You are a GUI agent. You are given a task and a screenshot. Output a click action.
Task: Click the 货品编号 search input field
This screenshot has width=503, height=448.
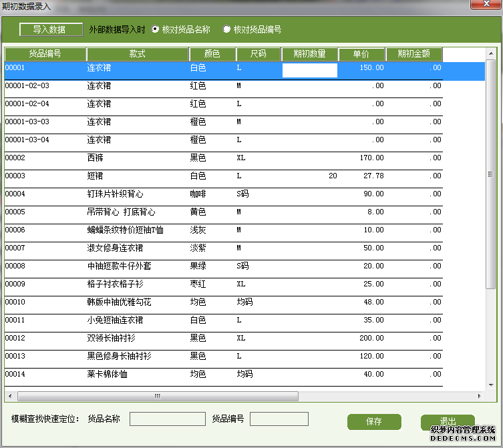(279, 419)
